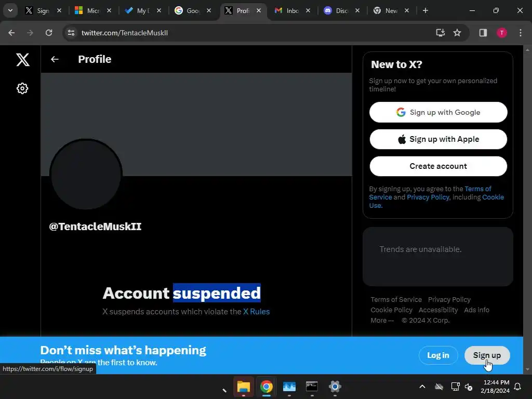Switch to the Discord tab
Viewport: 532px width, 399px height.
[x=337, y=10]
